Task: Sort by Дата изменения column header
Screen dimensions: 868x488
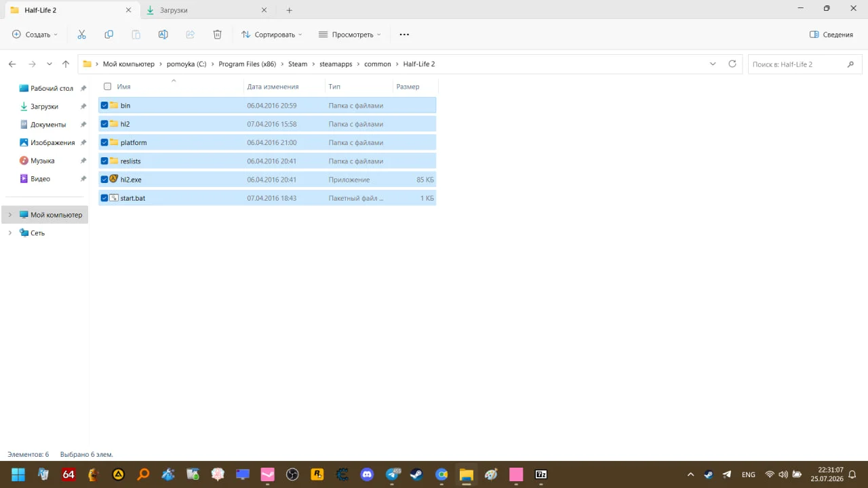Action: [x=284, y=87]
